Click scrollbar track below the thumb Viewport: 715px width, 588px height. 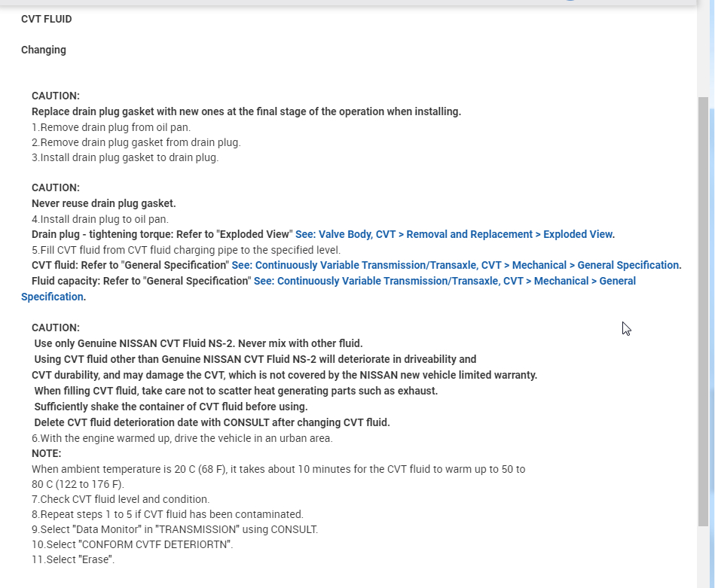[x=704, y=557]
